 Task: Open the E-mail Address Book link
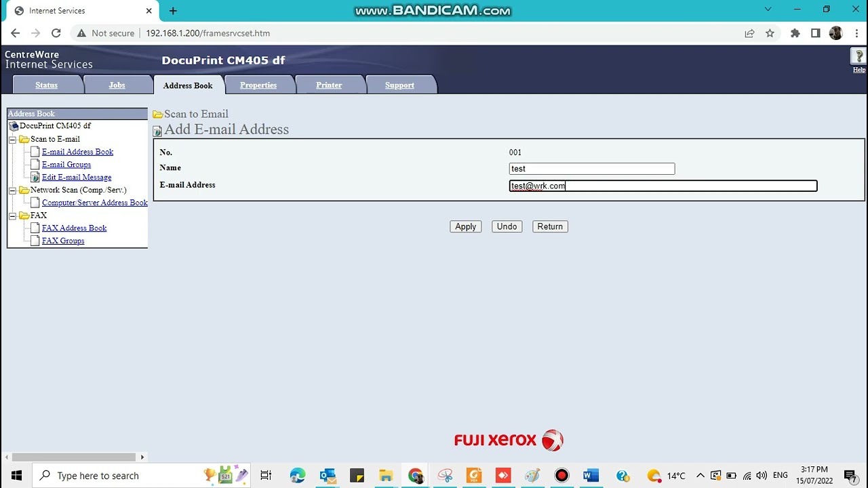(x=77, y=152)
